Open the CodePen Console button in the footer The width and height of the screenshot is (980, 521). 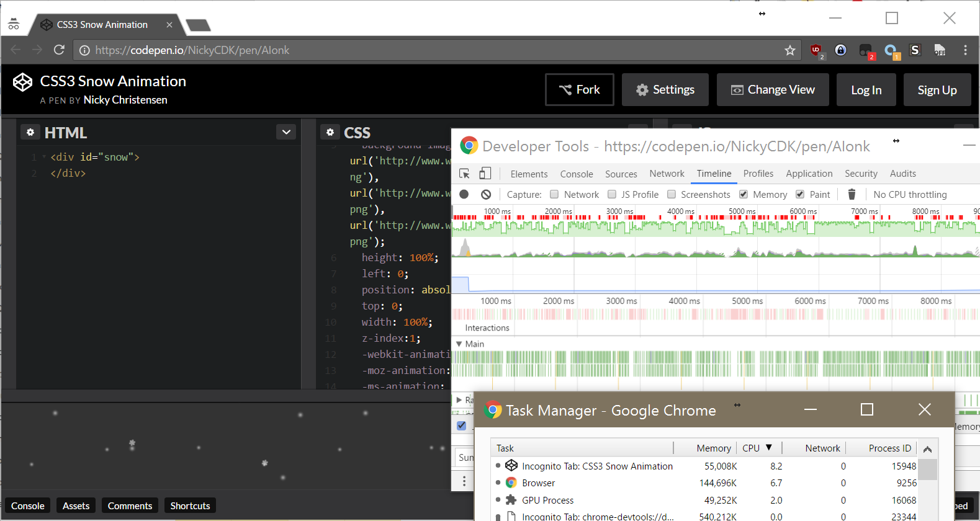pyautogui.click(x=28, y=505)
